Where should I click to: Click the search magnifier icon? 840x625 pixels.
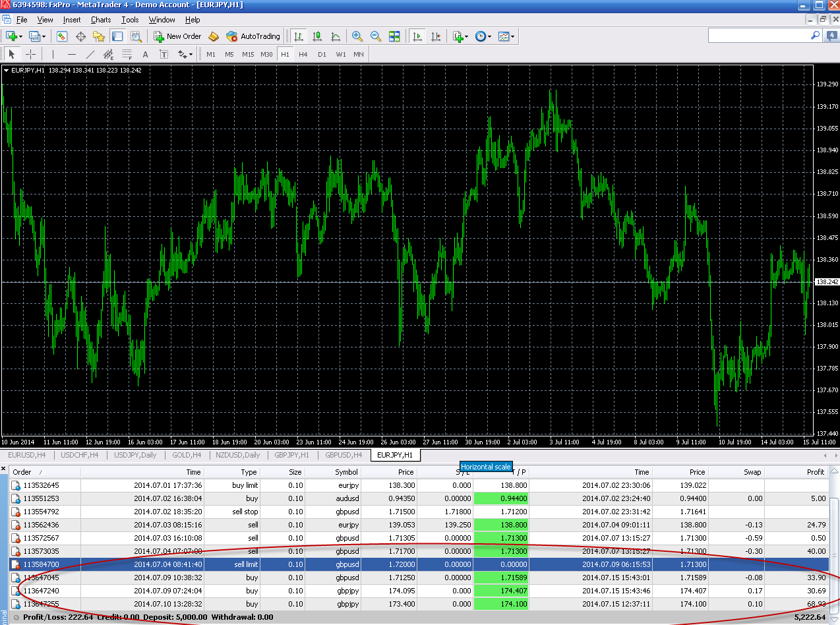(816, 36)
